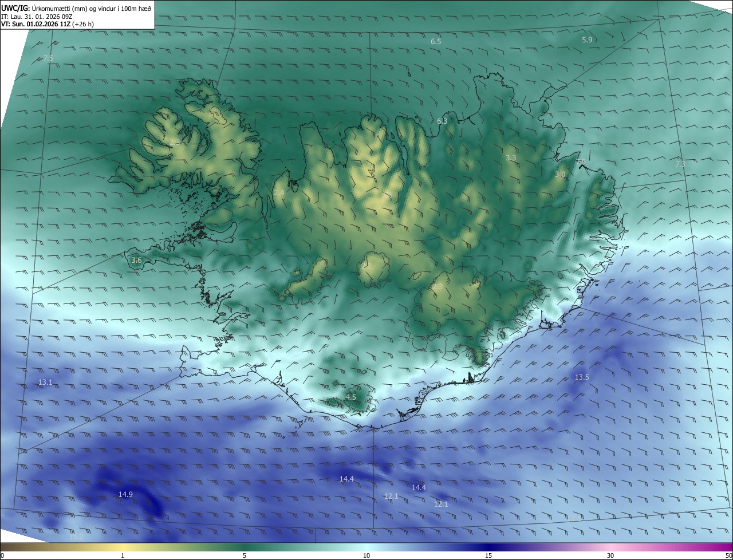Image resolution: width=733 pixels, height=560 pixels.
Task: Click the 5.9 value label on map
Action: click(587, 40)
